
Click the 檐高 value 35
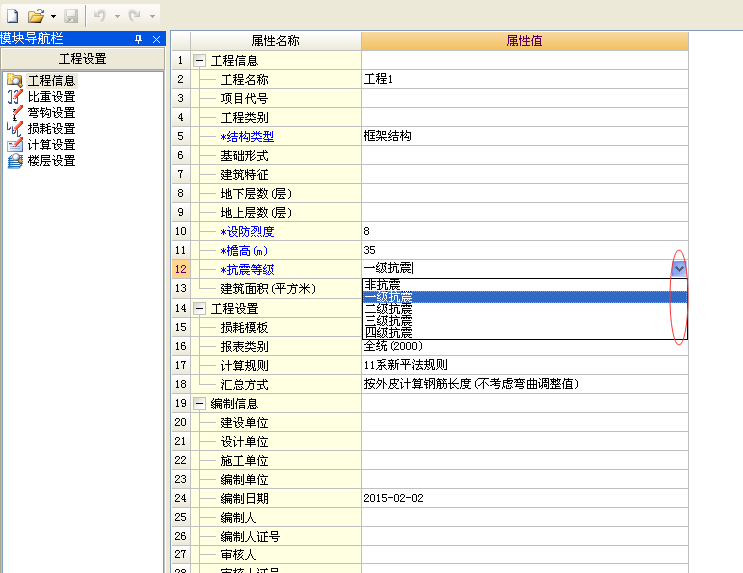(525, 250)
